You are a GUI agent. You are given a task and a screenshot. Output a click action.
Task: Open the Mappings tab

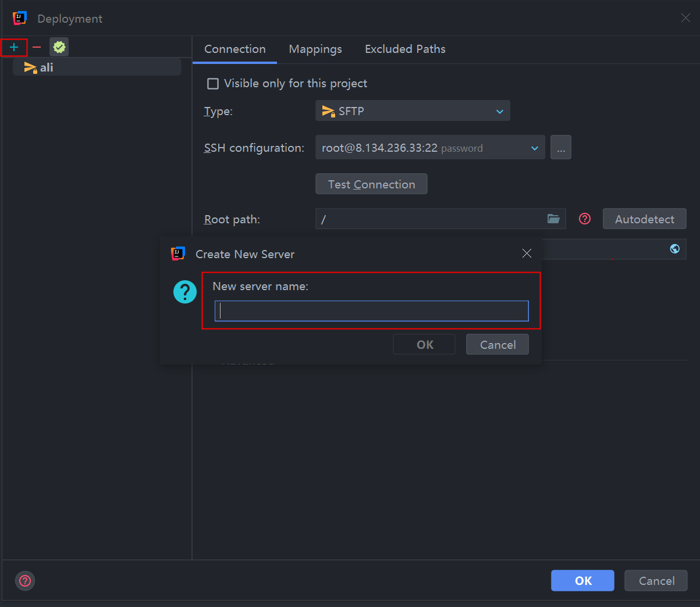point(315,49)
